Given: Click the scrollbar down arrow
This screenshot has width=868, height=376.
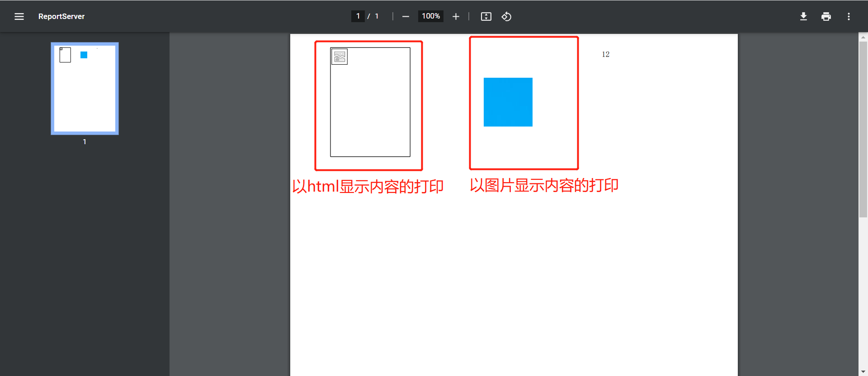Looking at the screenshot, I should 863,372.
